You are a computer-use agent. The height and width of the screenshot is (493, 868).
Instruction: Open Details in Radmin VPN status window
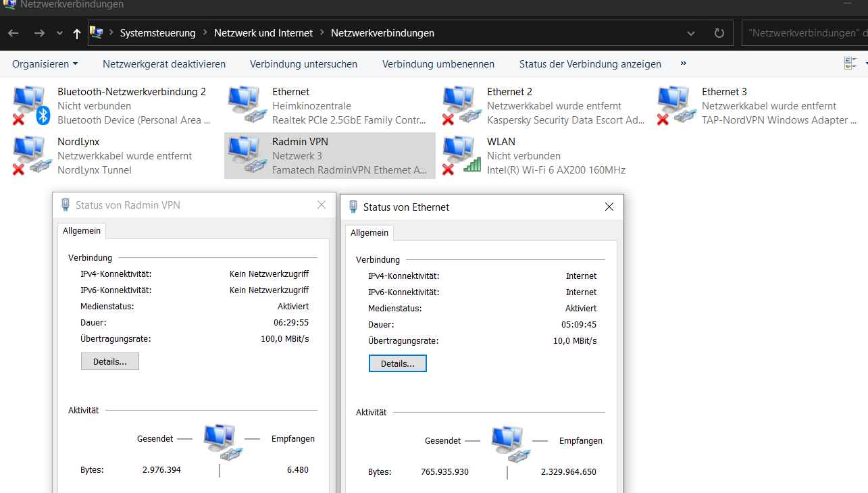(x=110, y=361)
